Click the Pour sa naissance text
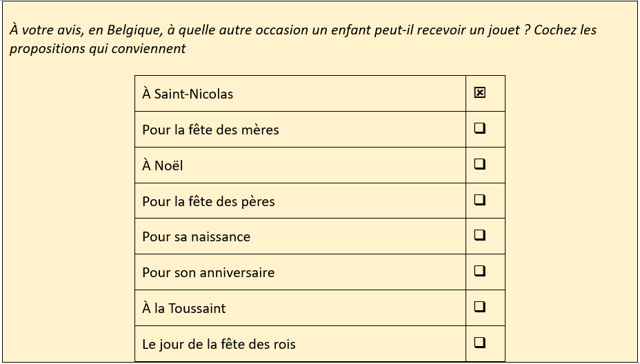This screenshot has height=364, width=640. (197, 236)
